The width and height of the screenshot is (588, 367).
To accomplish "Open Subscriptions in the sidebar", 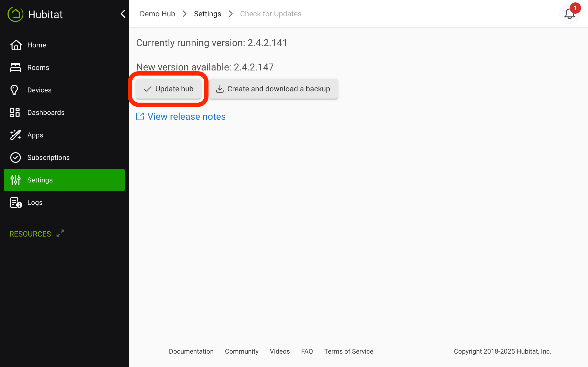I will tap(64, 158).
